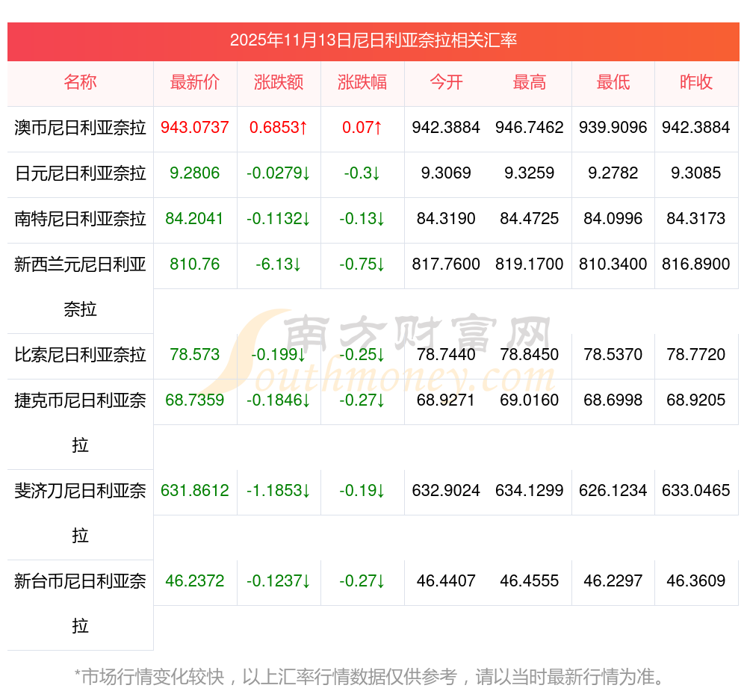The height and width of the screenshot is (700, 747).
Task: Click the 涨跌额 column header
Action: (x=279, y=83)
